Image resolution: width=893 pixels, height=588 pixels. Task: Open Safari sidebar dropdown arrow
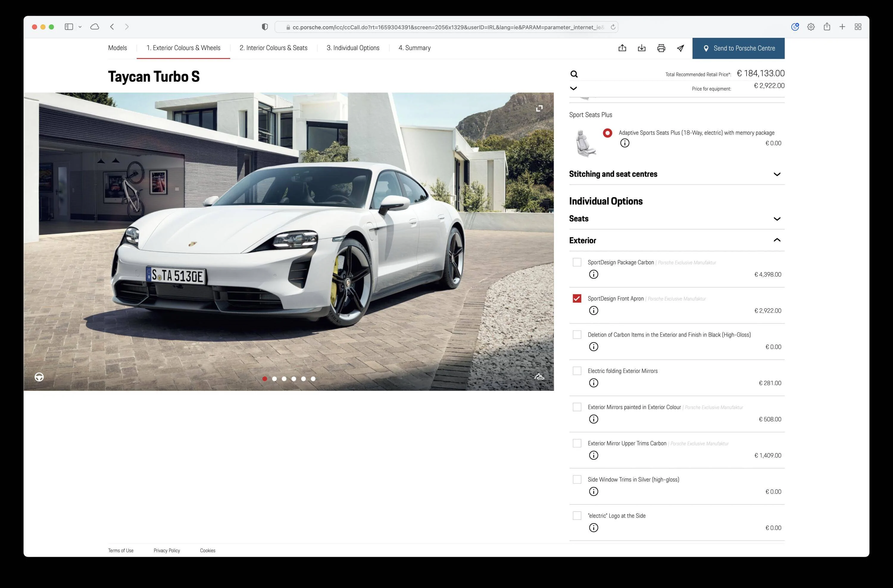(80, 27)
